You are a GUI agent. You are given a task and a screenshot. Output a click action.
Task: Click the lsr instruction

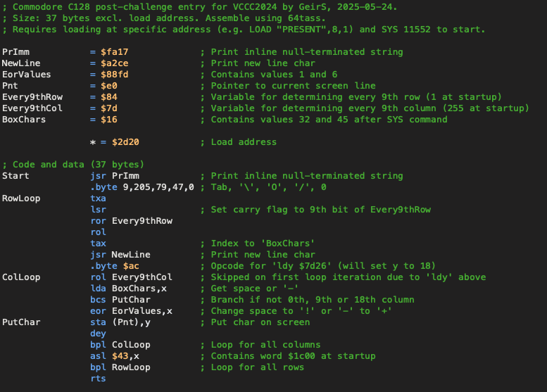tap(98, 210)
